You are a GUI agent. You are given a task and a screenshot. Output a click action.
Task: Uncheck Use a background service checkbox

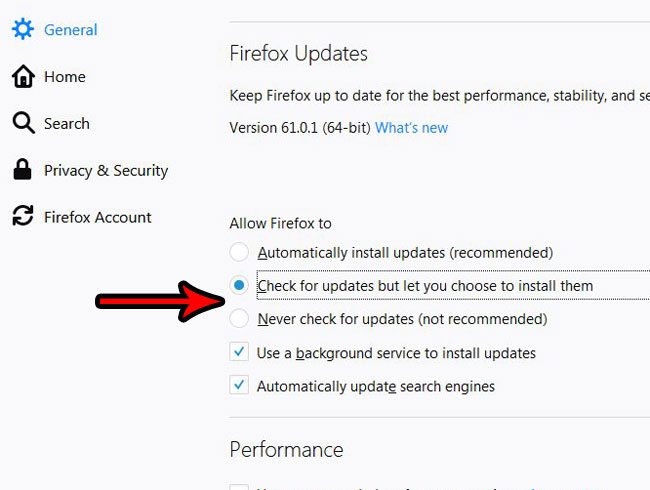(x=239, y=352)
